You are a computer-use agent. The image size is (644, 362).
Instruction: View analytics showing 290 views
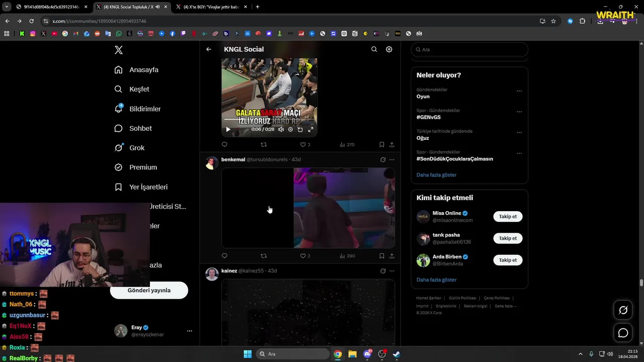(347, 256)
